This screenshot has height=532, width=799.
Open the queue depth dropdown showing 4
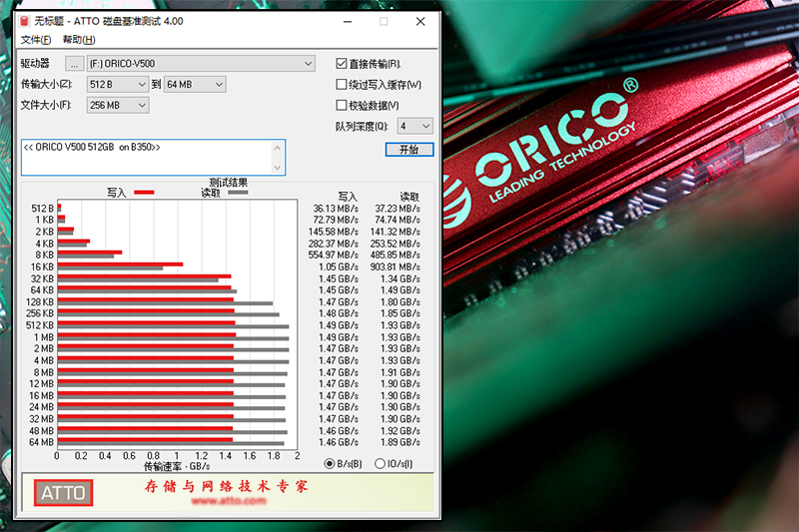pyautogui.click(x=415, y=126)
